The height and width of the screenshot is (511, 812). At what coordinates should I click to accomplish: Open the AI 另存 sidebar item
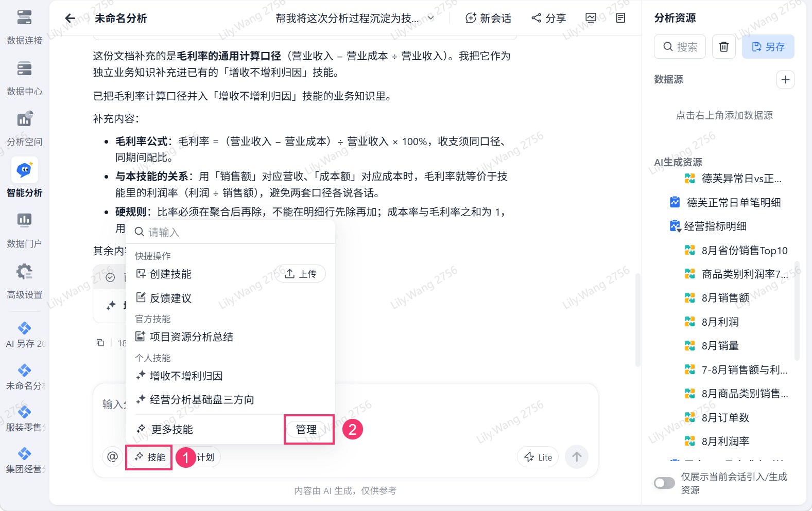(x=24, y=336)
